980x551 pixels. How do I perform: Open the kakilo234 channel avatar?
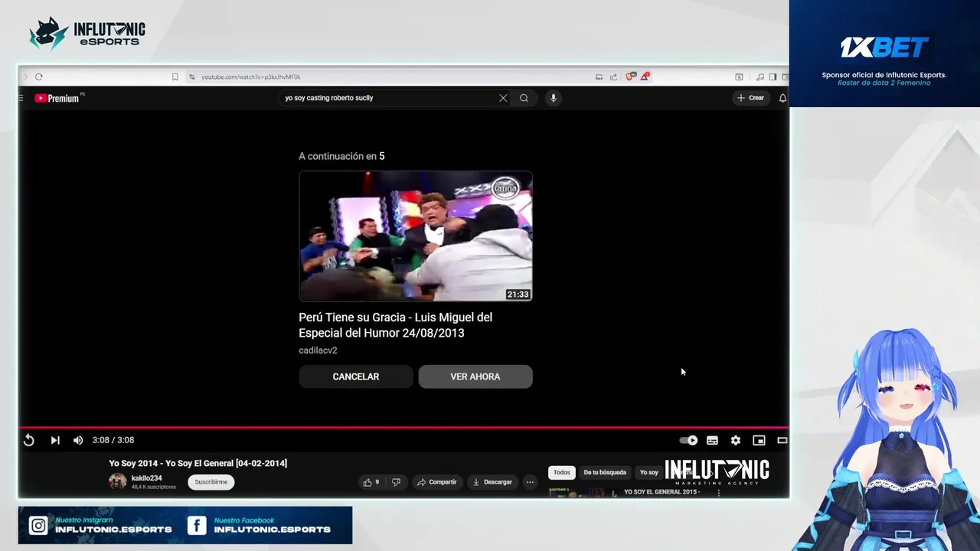pos(117,481)
